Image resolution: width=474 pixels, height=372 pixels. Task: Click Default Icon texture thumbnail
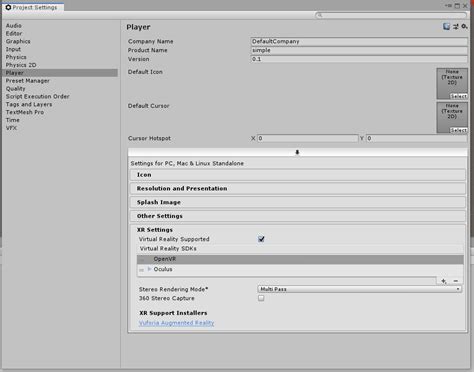tap(452, 83)
